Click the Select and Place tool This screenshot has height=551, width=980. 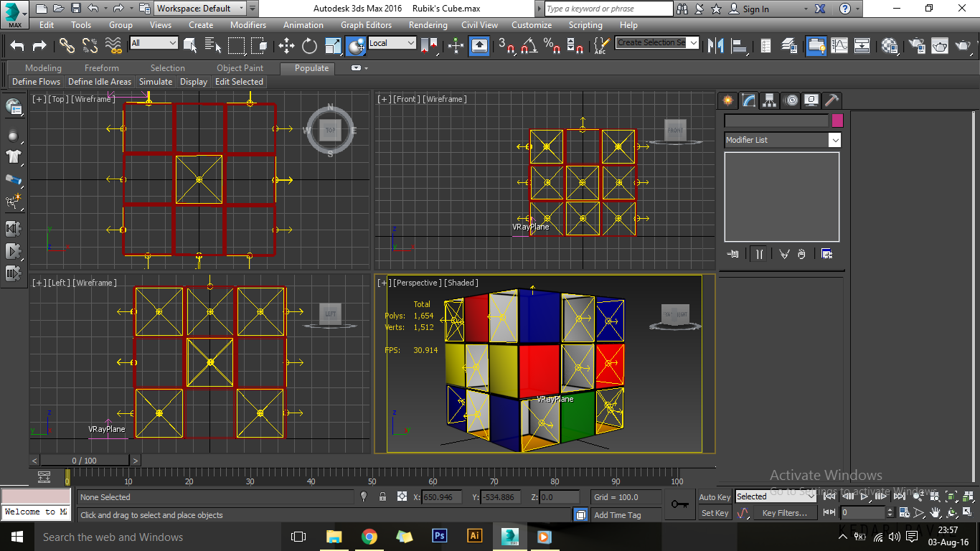tap(356, 46)
